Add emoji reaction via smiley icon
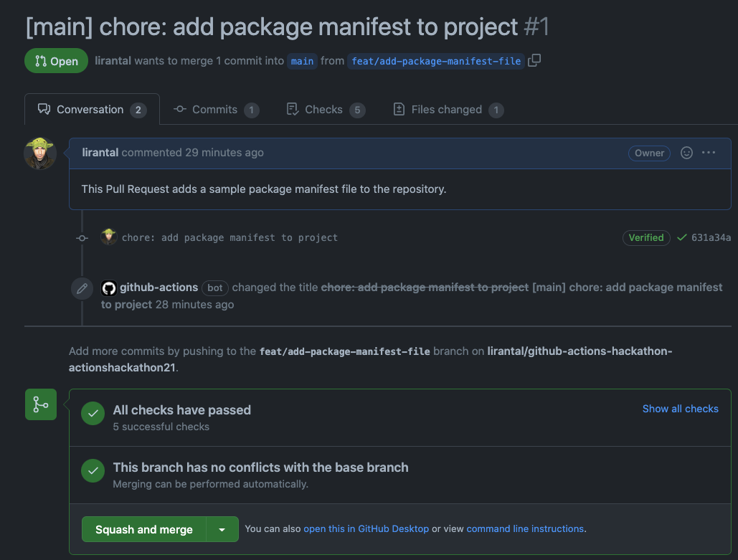The image size is (738, 560). pyautogui.click(x=686, y=153)
